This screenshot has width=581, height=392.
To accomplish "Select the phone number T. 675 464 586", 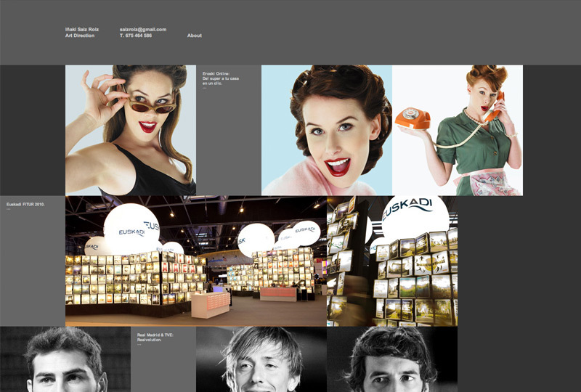I will tap(136, 36).
